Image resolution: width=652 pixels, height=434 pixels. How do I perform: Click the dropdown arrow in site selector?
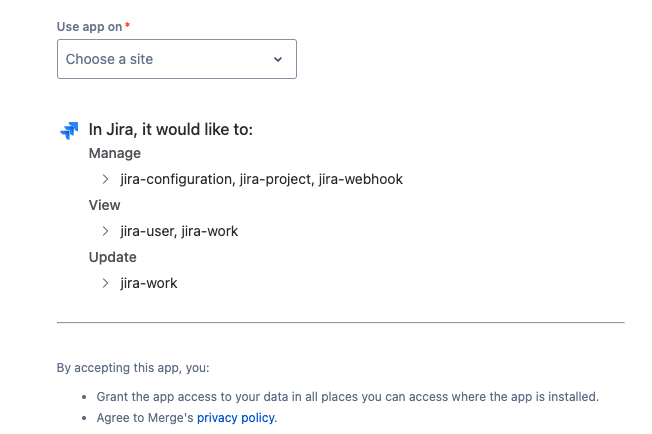tap(278, 59)
